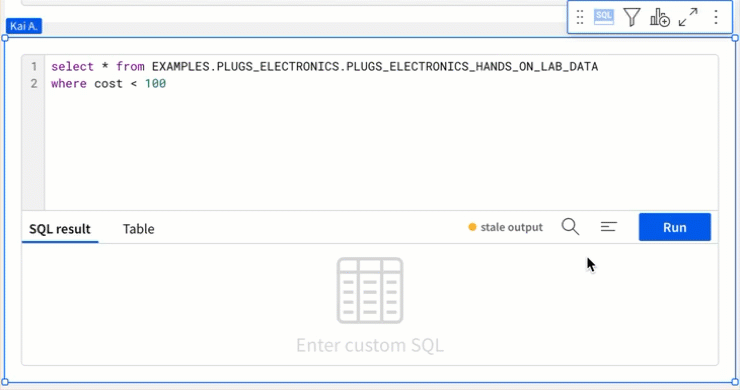Image resolution: width=740 pixels, height=390 pixels.
Task: Click the Enter custom SQL placeholder table image
Action: [x=370, y=290]
